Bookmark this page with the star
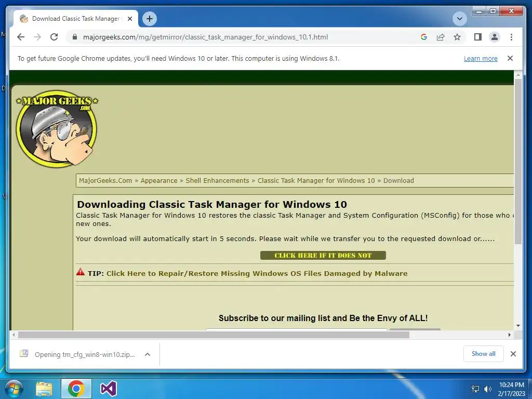This screenshot has height=399, width=532. (x=457, y=37)
